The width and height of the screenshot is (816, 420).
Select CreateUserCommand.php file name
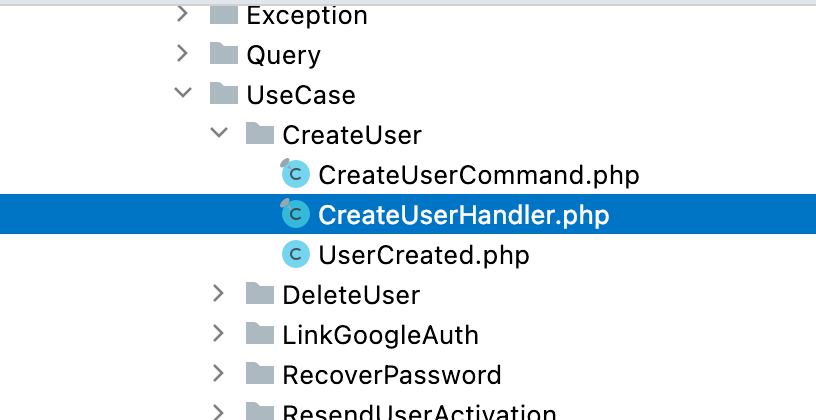tap(479, 175)
